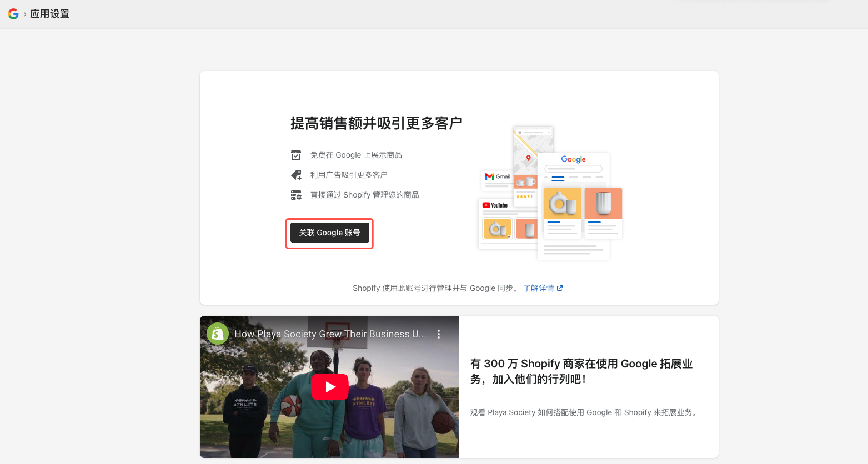Click text 利用广告吸引更多客户

click(x=349, y=175)
